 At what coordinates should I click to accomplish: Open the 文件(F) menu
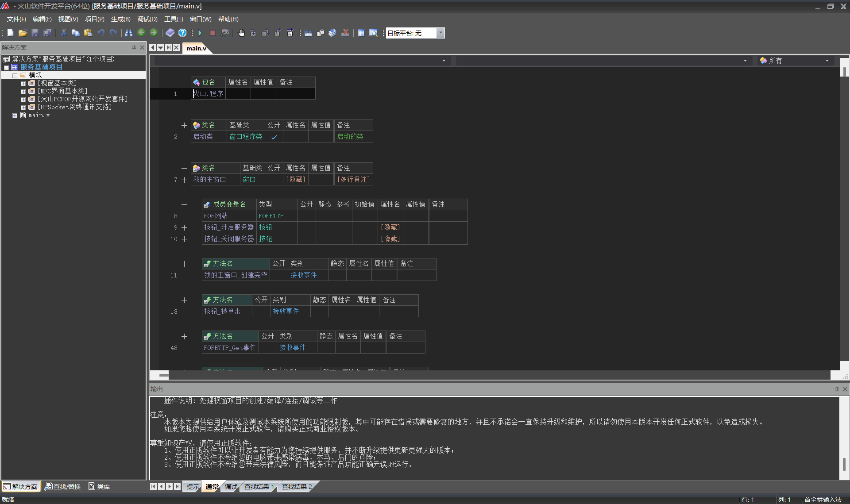click(x=16, y=19)
